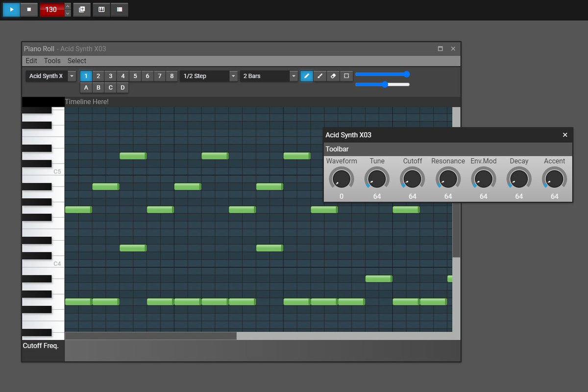Image resolution: width=588 pixels, height=392 pixels.
Task: Click the Toolbar label in synth panel
Action: tap(337, 149)
